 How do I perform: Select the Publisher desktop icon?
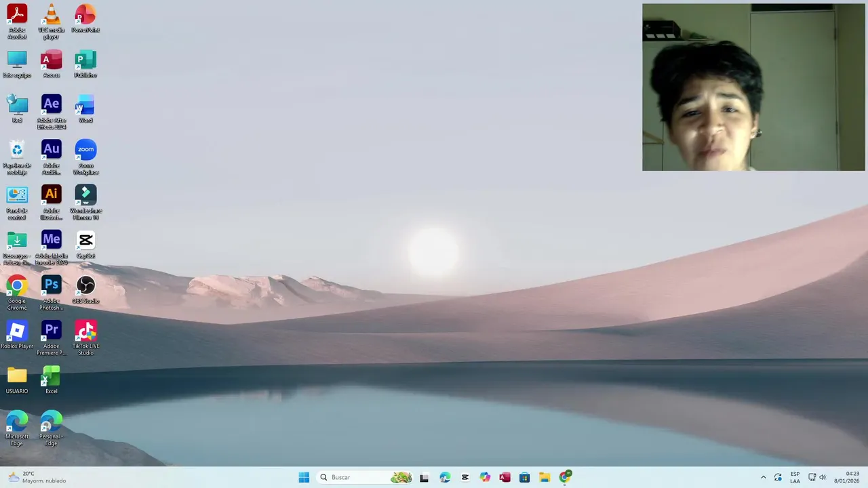85,64
